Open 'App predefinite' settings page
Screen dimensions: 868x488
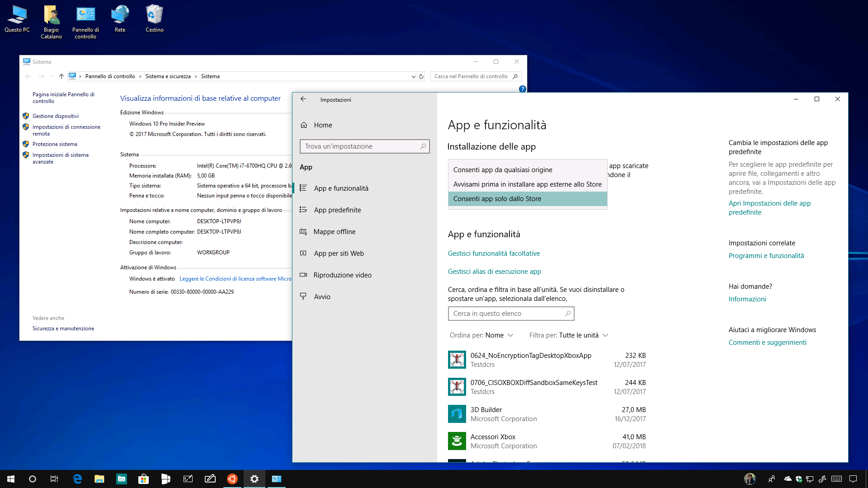pyautogui.click(x=337, y=210)
